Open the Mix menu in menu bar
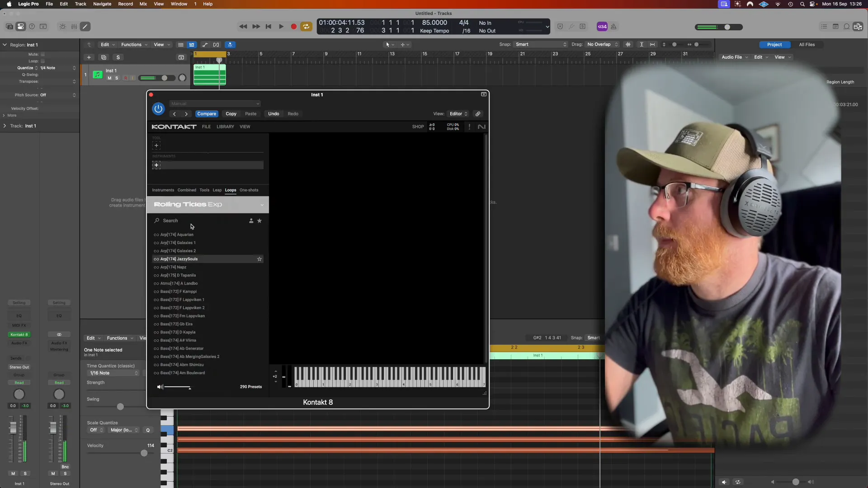 143,4
